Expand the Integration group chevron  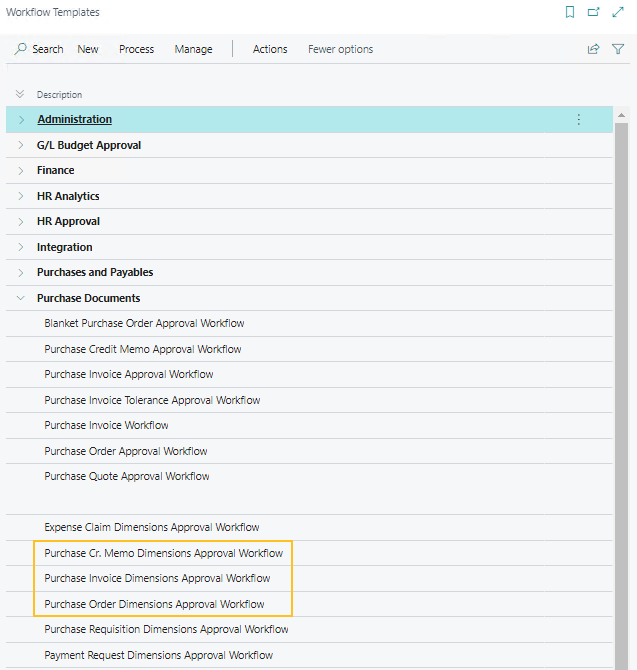(21, 247)
